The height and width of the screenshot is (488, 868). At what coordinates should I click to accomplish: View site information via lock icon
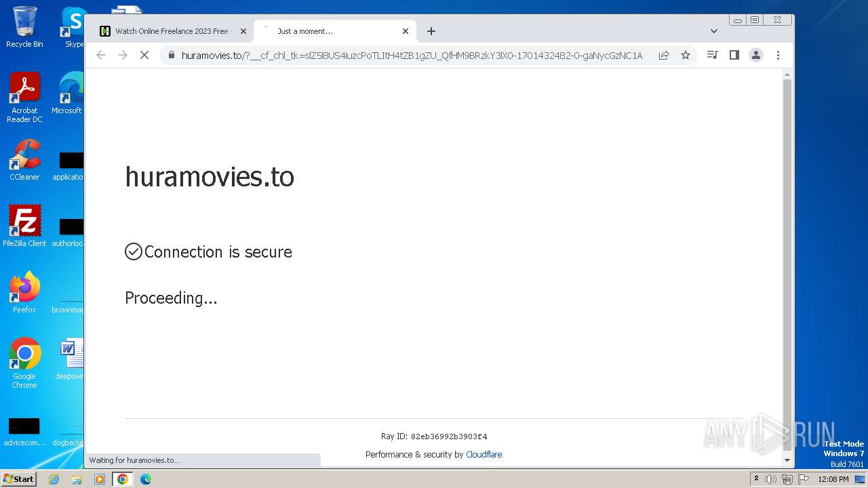[171, 55]
